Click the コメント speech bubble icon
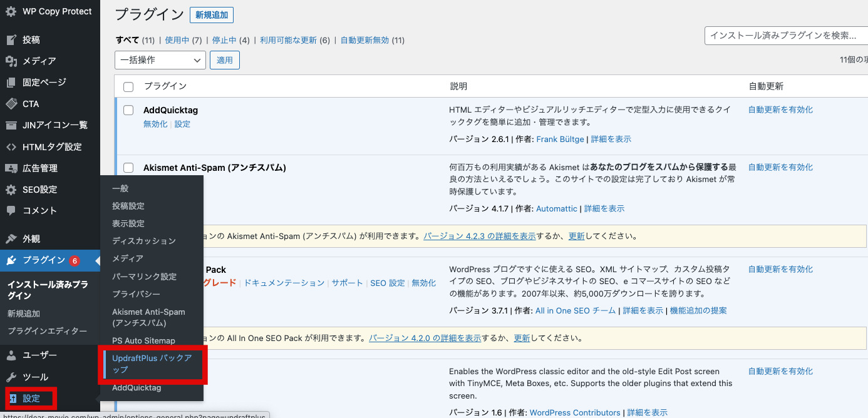This screenshot has width=868, height=418. 11,211
